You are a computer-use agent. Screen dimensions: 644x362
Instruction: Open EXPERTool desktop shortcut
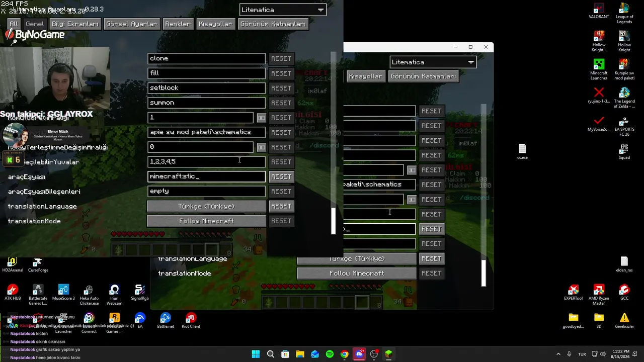[573, 293]
